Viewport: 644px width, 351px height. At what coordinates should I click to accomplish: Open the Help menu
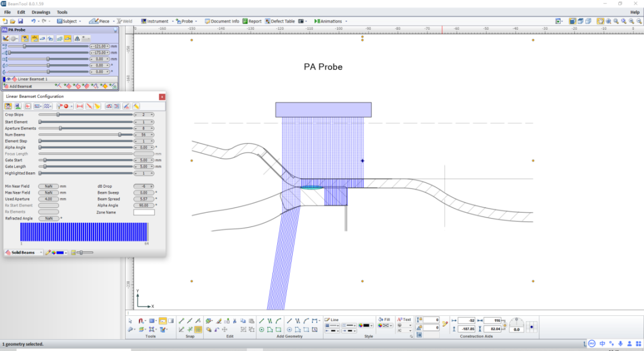click(635, 13)
